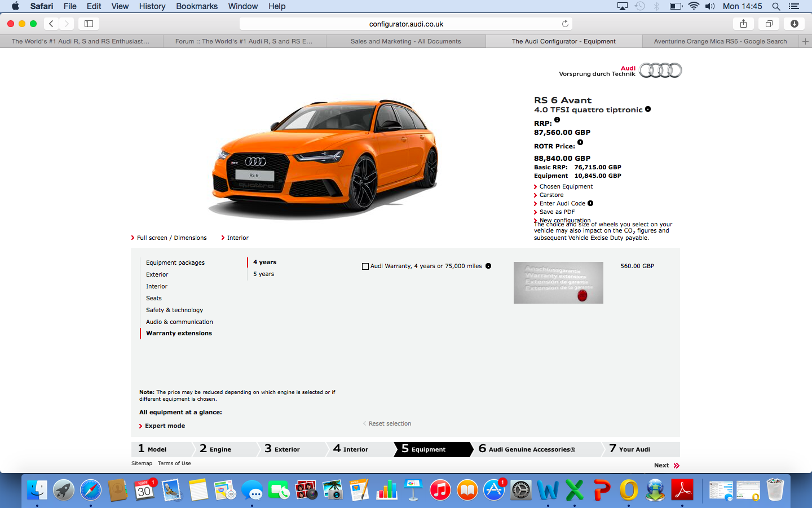Select the Seats category
The height and width of the screenshot is (508, 812).
coord(154,298)
